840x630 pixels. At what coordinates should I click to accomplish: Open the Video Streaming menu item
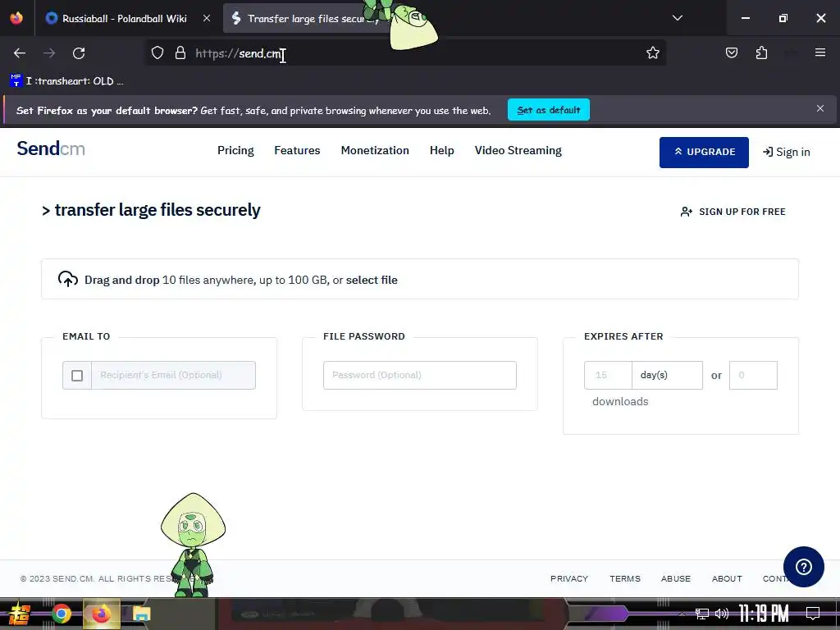[518, 151]
